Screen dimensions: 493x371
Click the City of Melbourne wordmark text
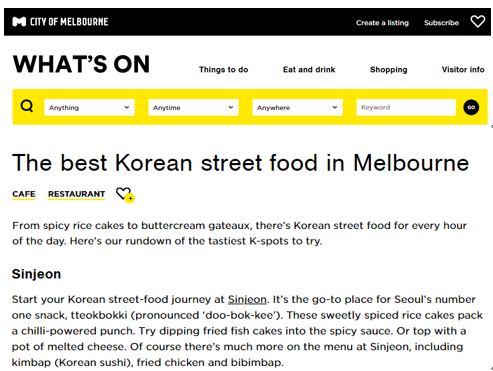(x=69, y=22)
